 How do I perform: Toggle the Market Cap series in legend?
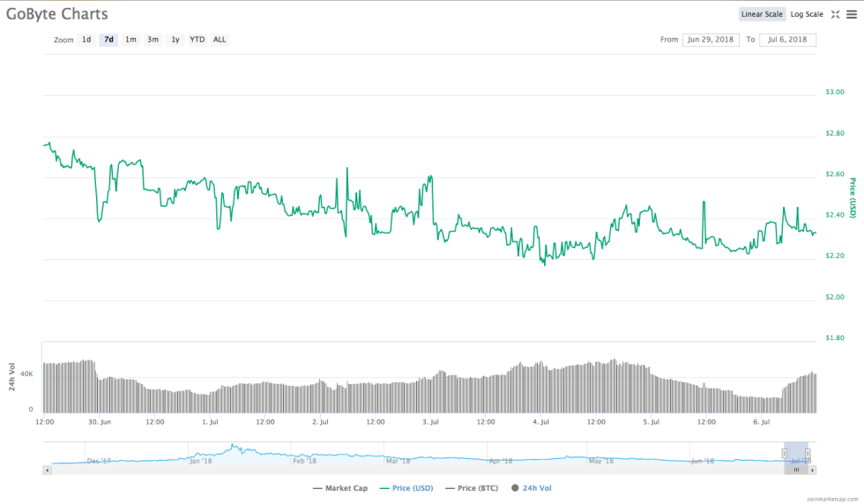[x=340, y=488]
